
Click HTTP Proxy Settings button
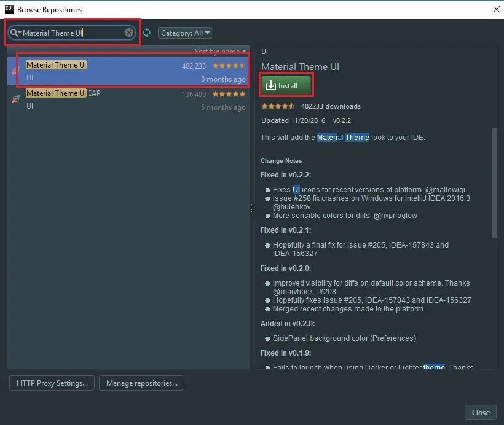pos(52,383)
